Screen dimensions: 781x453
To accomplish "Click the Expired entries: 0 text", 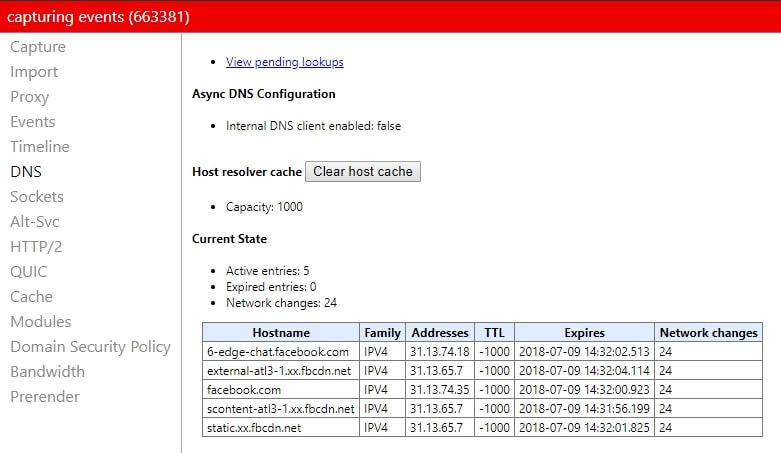I will click(271, 287).
